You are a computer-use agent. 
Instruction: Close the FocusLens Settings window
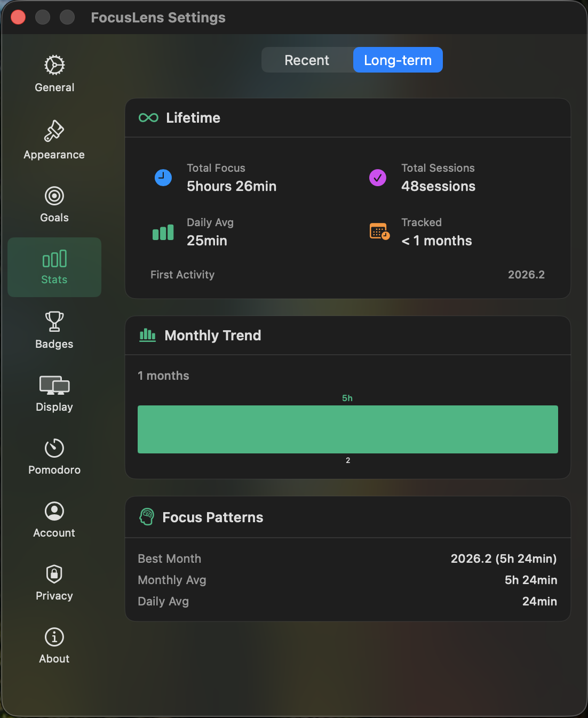click(18, 18)
